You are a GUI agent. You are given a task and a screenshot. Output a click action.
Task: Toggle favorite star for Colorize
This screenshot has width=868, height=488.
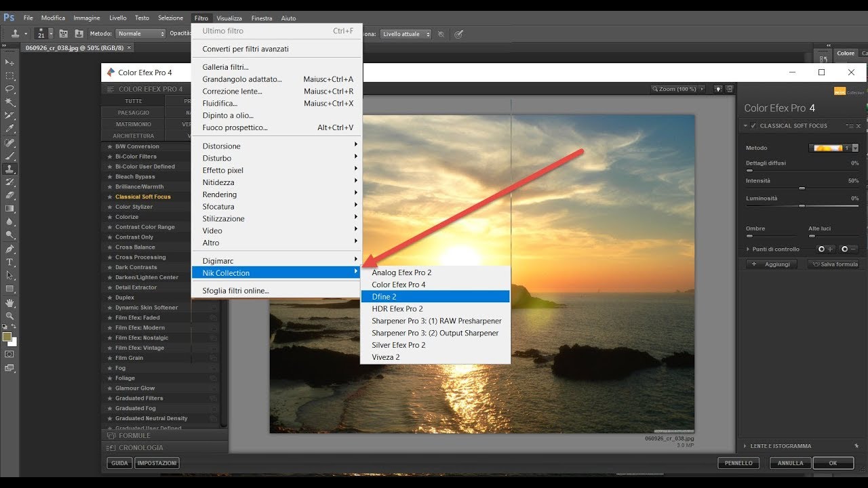pos(110,217)
